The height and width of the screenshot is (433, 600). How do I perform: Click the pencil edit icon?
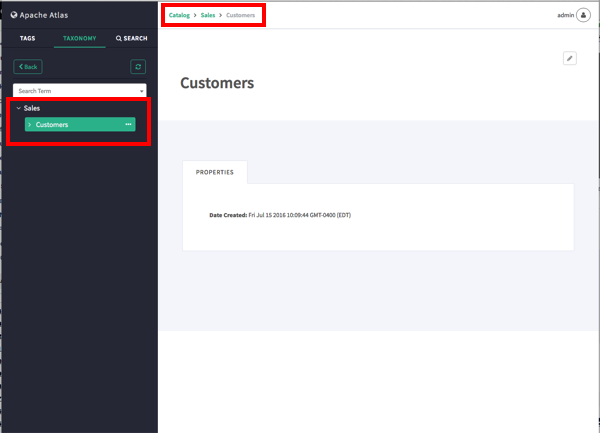570,59
